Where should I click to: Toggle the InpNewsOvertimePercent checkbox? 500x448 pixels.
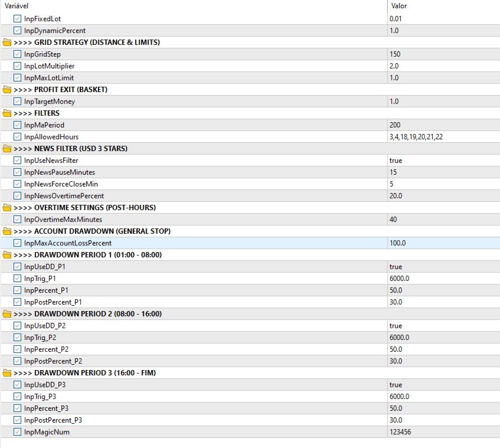coord(17,196)
